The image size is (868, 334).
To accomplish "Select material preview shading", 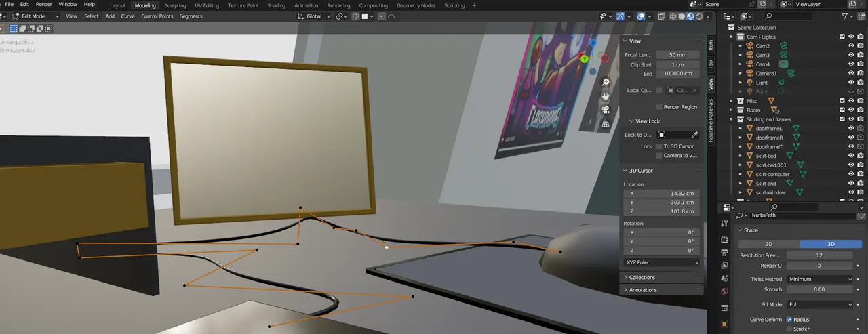I will [x=690, y=16].
